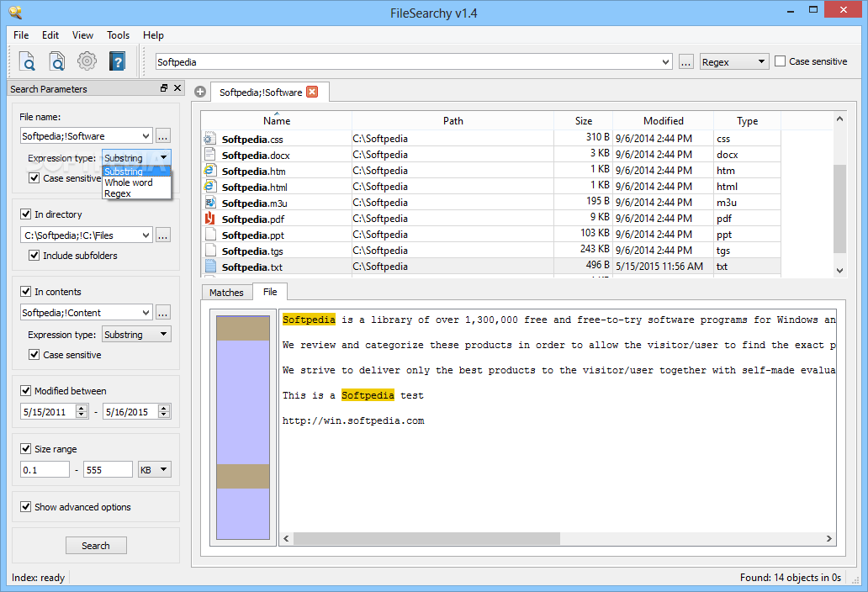Click the start date 5/15/2011 stepper arrows

tap(82, 411)
